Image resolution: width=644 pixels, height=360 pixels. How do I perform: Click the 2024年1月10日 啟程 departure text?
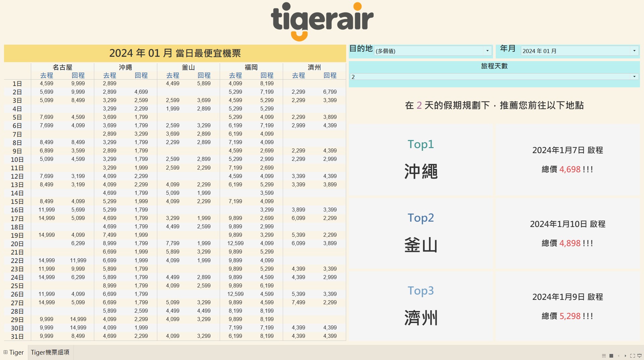(x=568, y=224)
